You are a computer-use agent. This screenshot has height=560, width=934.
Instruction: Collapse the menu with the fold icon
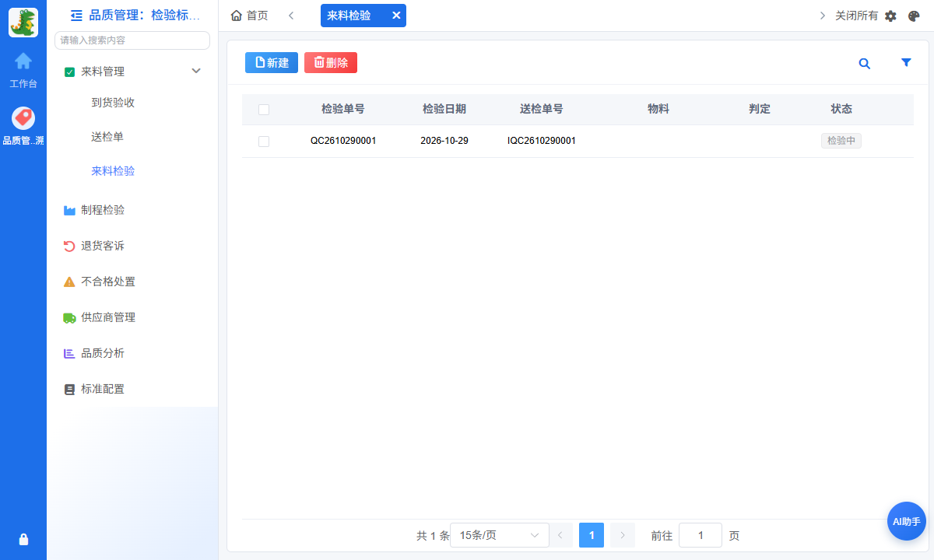[76, 15]
